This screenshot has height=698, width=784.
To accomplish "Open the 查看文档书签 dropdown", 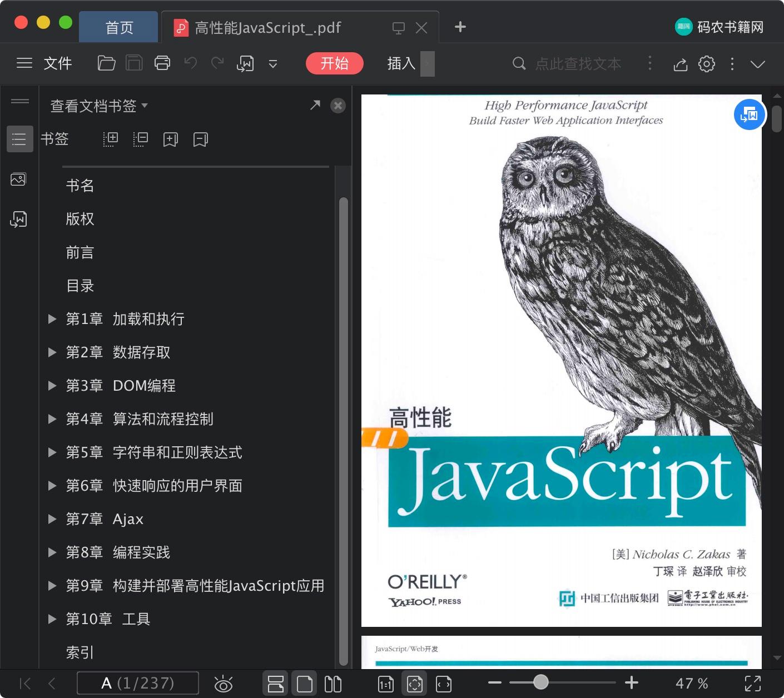I will 99,106.
